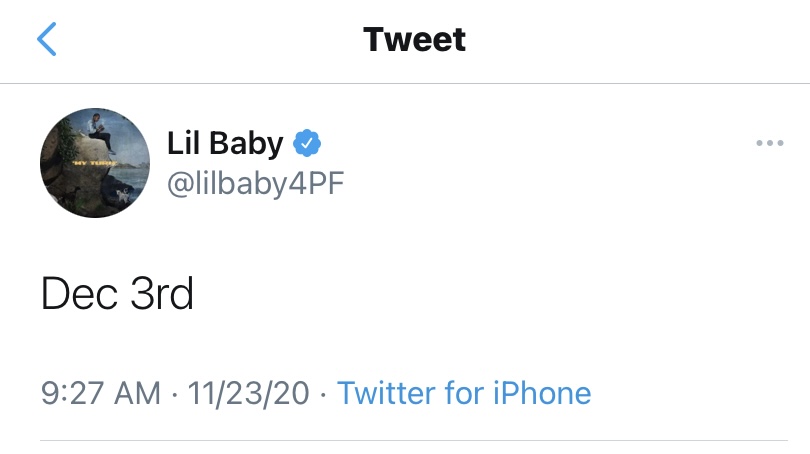Go back using the blue chevron arrow

(x=46, y=39)
